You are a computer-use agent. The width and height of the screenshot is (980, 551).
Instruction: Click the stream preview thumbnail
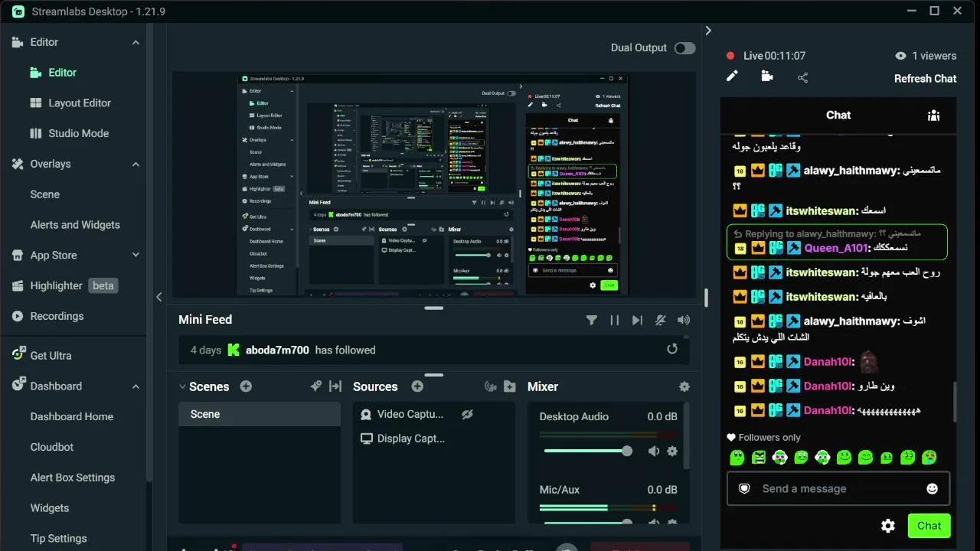(434, 184)
